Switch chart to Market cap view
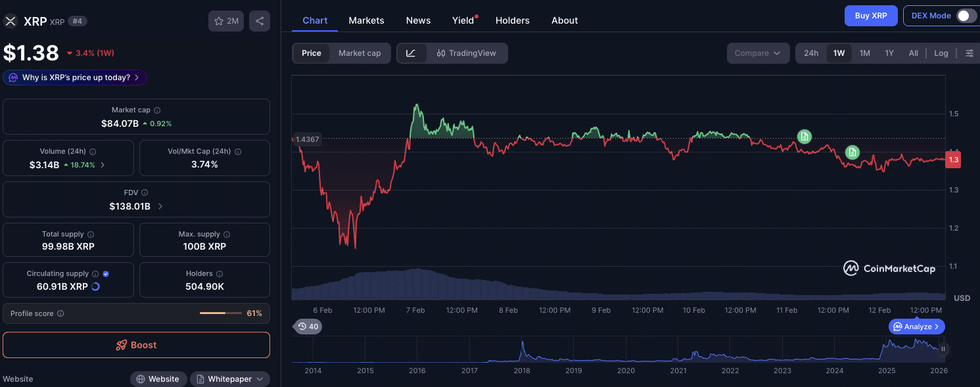The width and height of the screenshot is (980, 387). (x=360, y=53)
